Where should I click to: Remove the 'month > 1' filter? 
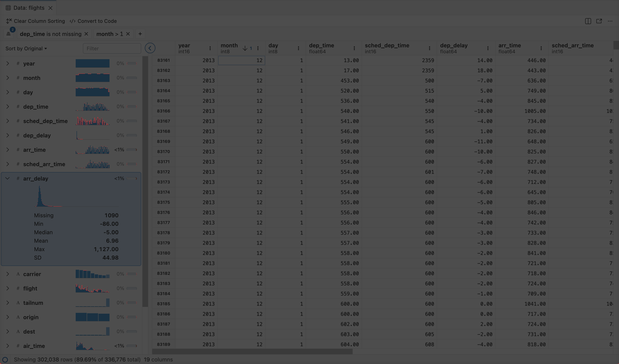point(128,34)
